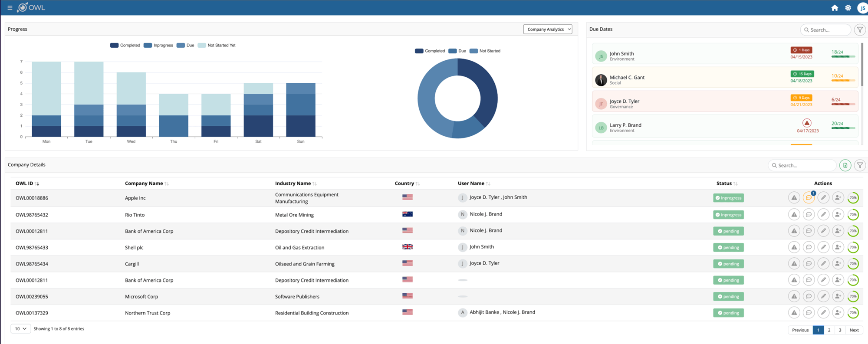Click 70% progress ring for Apple Inc
868x344 pixels.
tap(853, 198)
